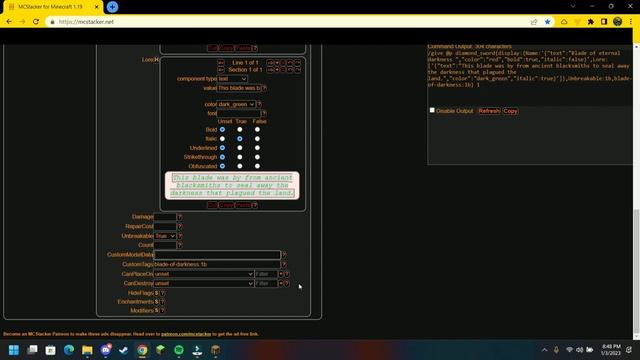Click the Damage input field

click(165, 217)
